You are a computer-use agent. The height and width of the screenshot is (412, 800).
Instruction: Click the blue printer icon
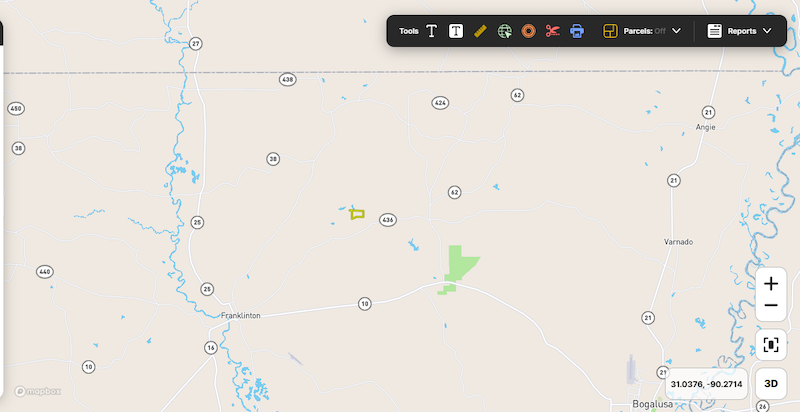click(577, 31)
